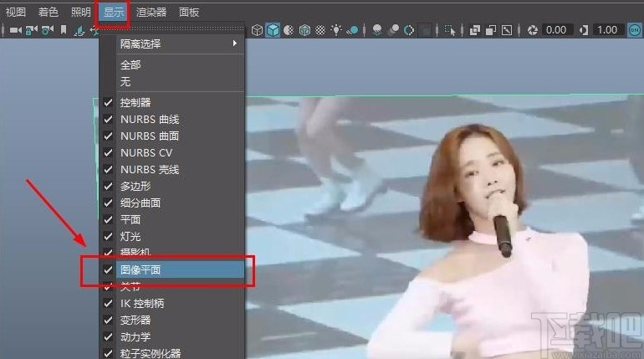Click the 显示 menu
Viewport: 644px width, 359px height.
114,12
